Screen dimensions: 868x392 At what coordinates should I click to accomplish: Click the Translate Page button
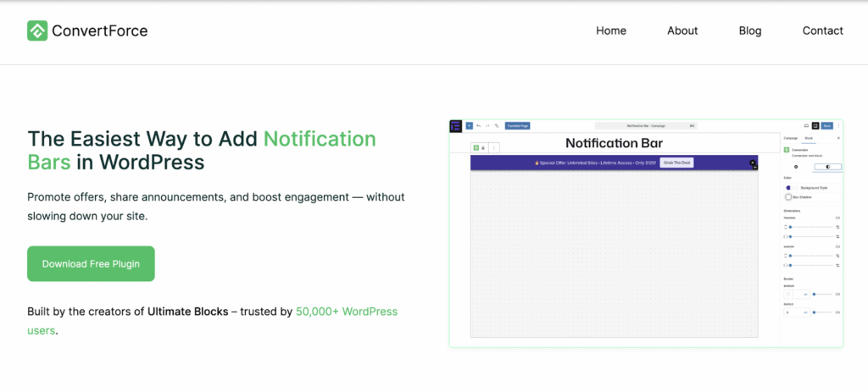coord(518,125)
